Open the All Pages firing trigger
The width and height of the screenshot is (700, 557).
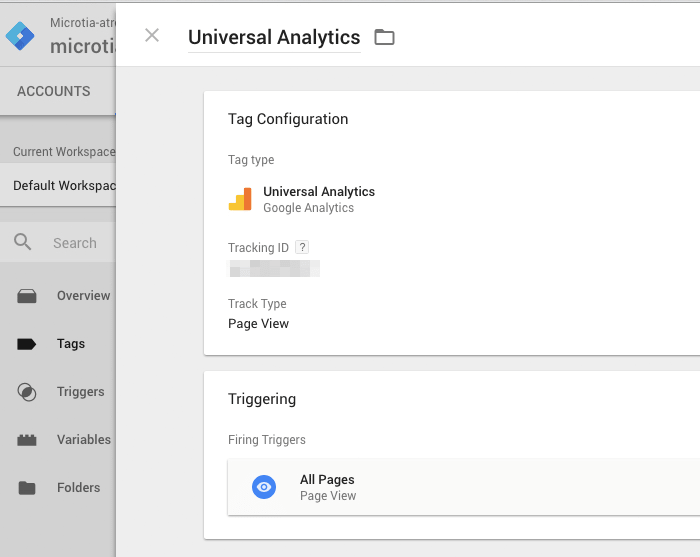tap(463, 487)
